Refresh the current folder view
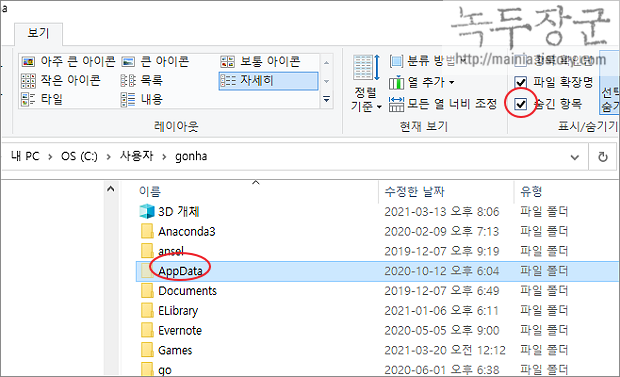This screenshot has height=377, width=620. [603, 157]
